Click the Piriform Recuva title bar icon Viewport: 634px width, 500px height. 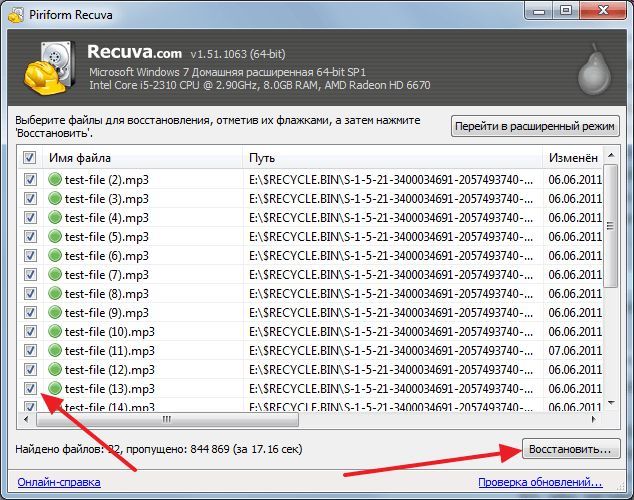click(16, 15)
